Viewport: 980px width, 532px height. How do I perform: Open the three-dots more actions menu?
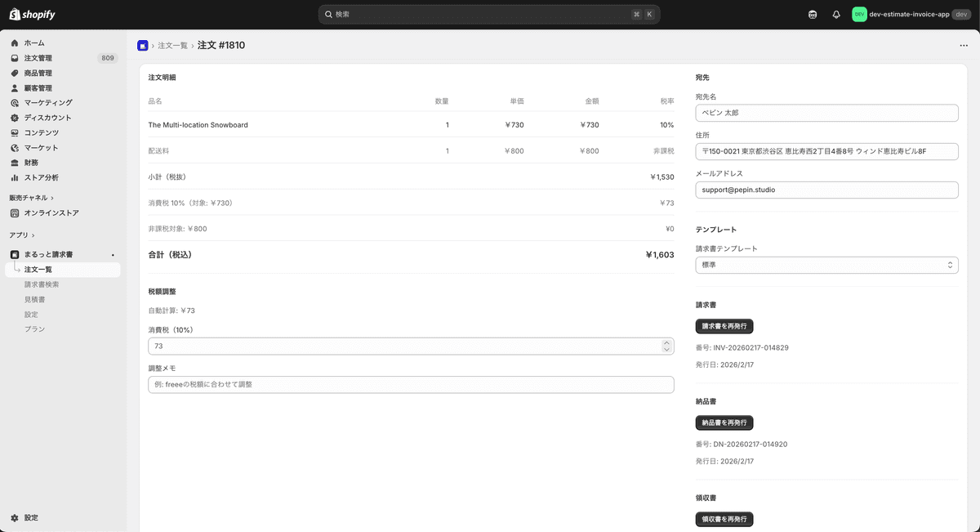(964, 46)
